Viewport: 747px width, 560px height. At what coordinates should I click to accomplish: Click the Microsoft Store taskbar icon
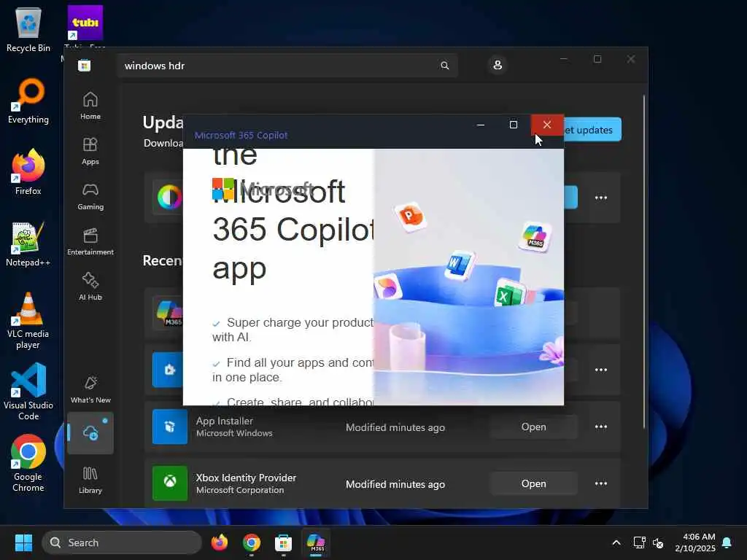click(x=284, y=542)
